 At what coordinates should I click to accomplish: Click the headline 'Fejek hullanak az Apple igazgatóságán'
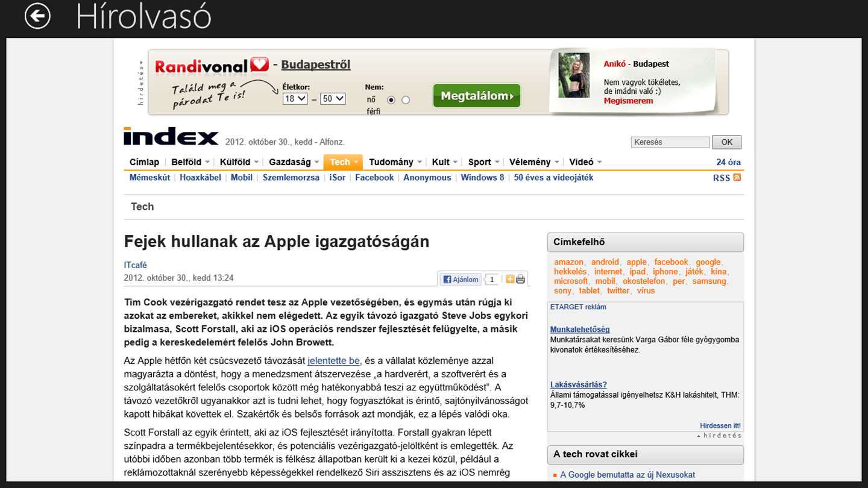277,242
